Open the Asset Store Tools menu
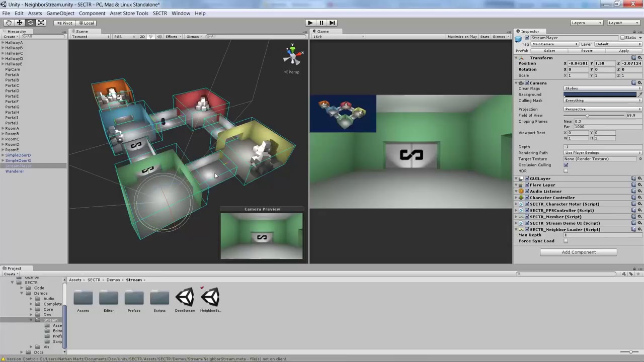 (129, 13)
